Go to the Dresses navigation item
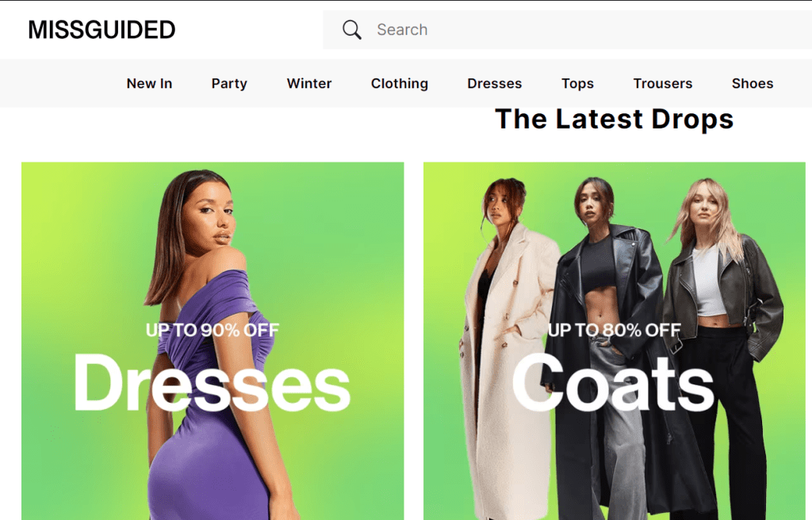 (494, 83)
